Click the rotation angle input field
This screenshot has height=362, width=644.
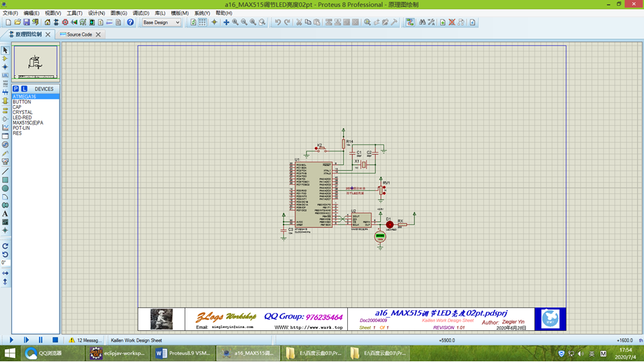click(5, 263)
